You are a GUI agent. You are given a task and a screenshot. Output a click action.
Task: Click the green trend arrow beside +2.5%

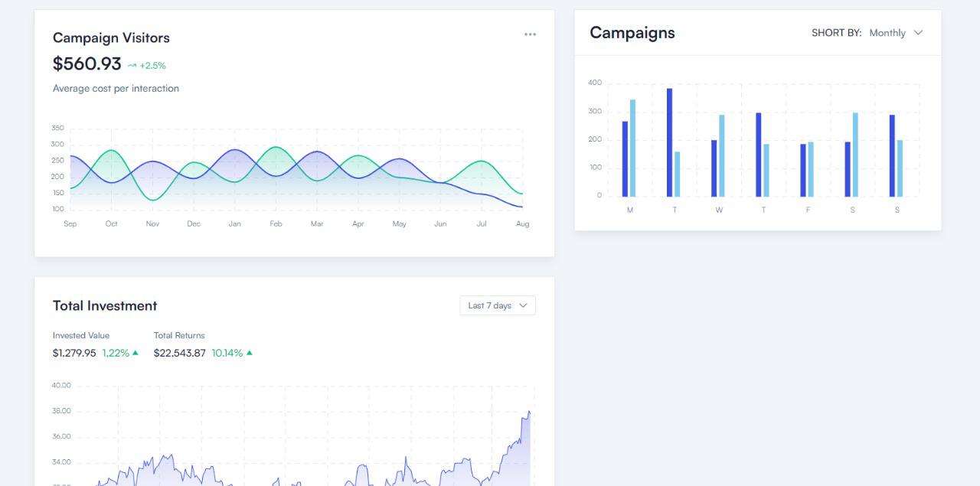click(x=132, y=66)
